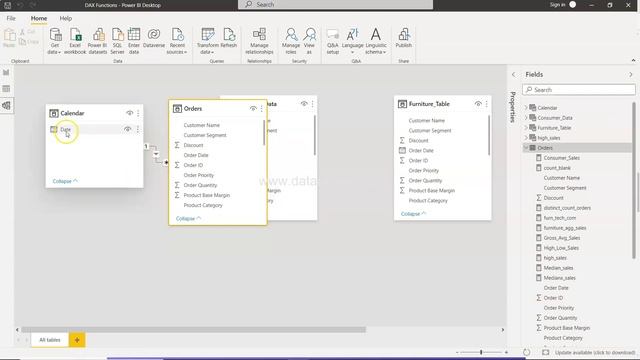Viewport: 640px width, 360px height.
Task: Expand high_sales table in Fields pane
Action: [x=526, y=138]
